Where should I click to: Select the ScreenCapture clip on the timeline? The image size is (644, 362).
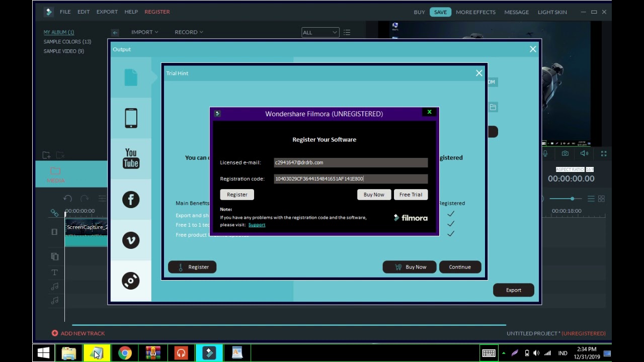[86, 232]
